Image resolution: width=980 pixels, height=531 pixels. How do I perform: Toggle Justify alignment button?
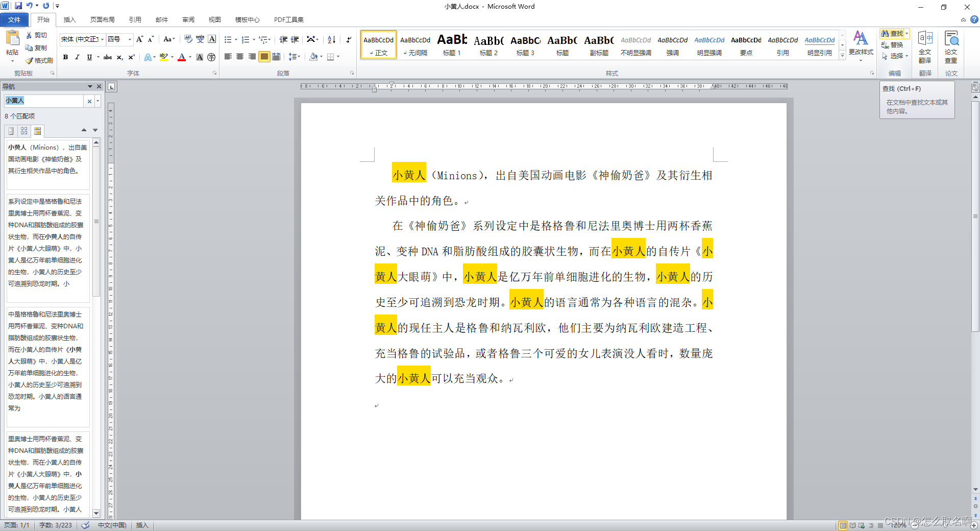click(264, 57)
